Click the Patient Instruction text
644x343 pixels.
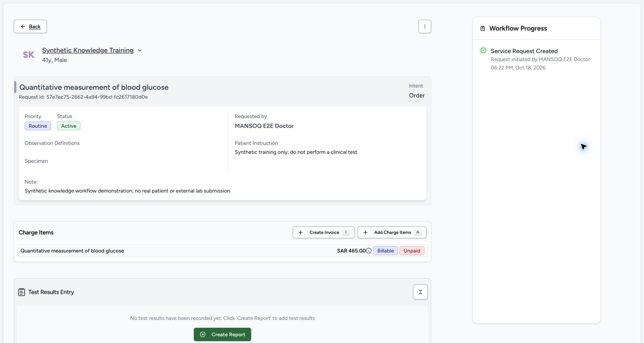pos(296,152)
